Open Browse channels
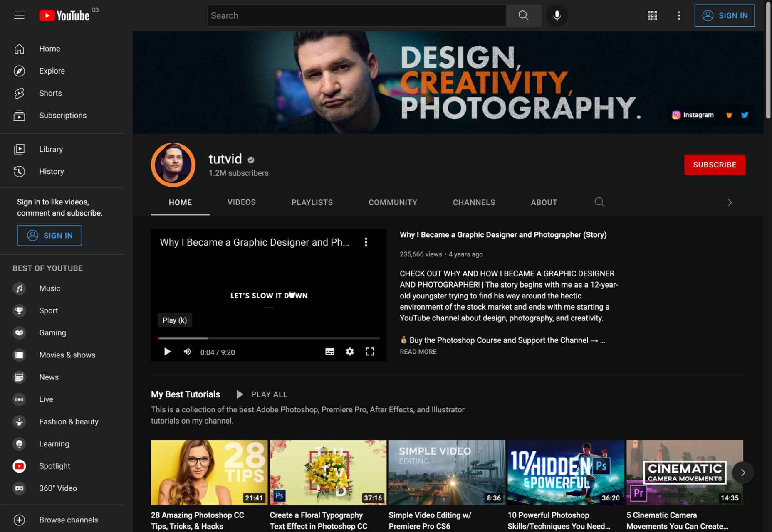The height and width of the screenshot is (532, 772). [x=62, y=520]
